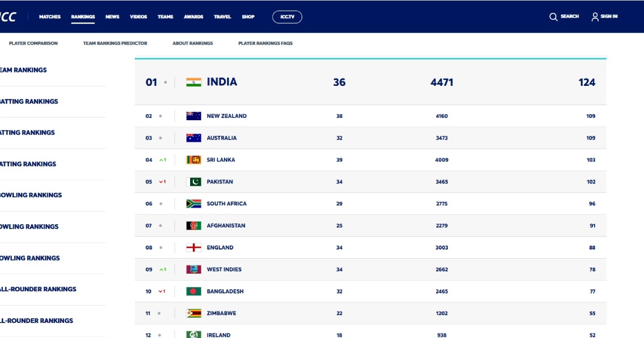Image resolution: width=644 pixels, height=338 pixels.
Task: Click the India flag icon
Action: [194, 82]
